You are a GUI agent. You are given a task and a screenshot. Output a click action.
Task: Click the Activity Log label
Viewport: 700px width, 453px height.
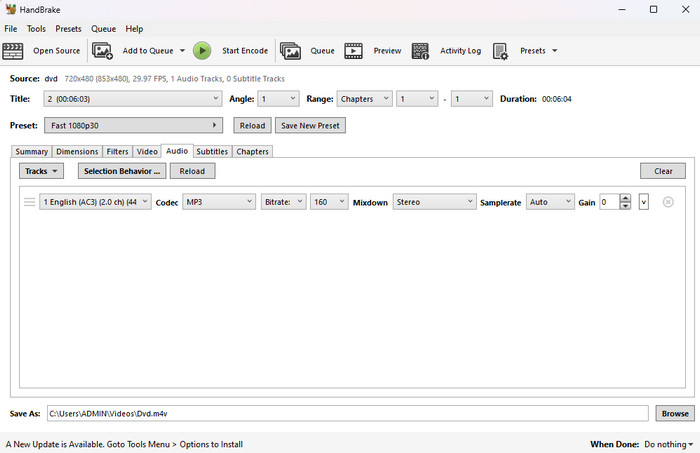[461, 51]
